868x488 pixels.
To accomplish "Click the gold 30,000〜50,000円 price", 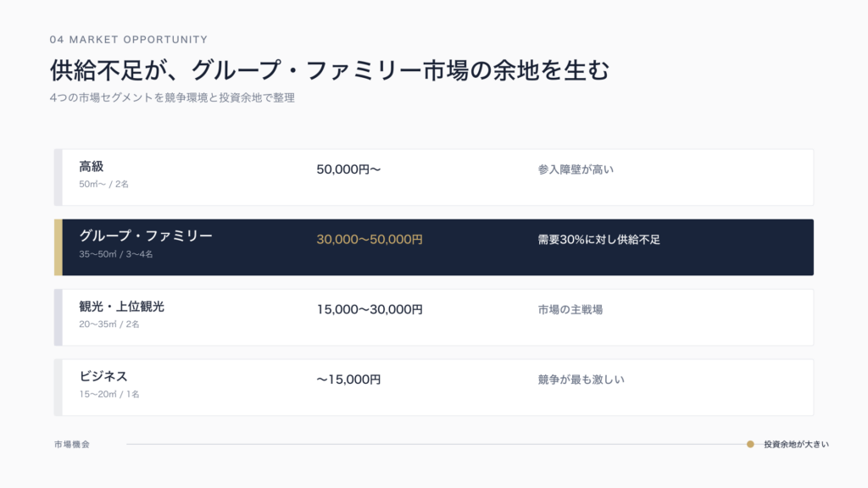I will (x=370, y=240).
